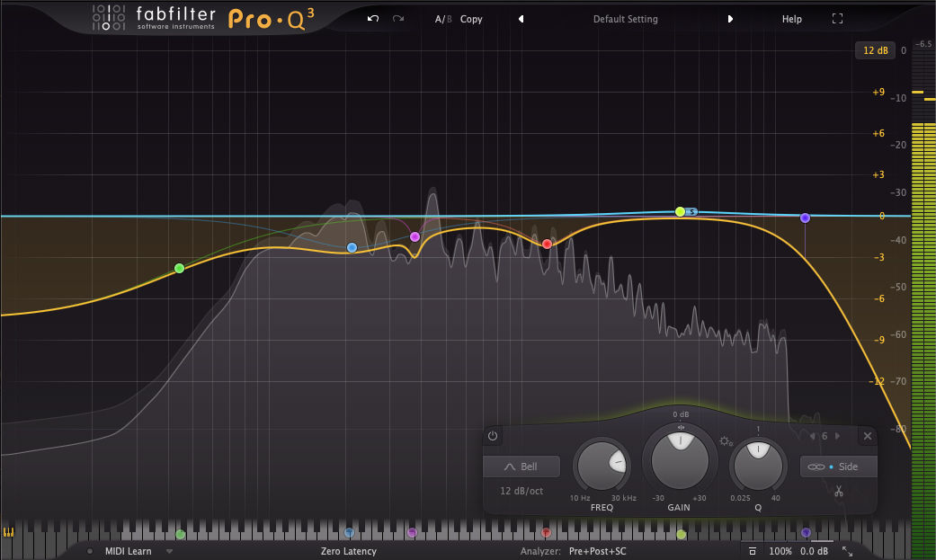Image resolution: width=936 pixels, height=560 pixels.
Task: Open the Bell filter shape dropdown
Action: tap(521, 467)
